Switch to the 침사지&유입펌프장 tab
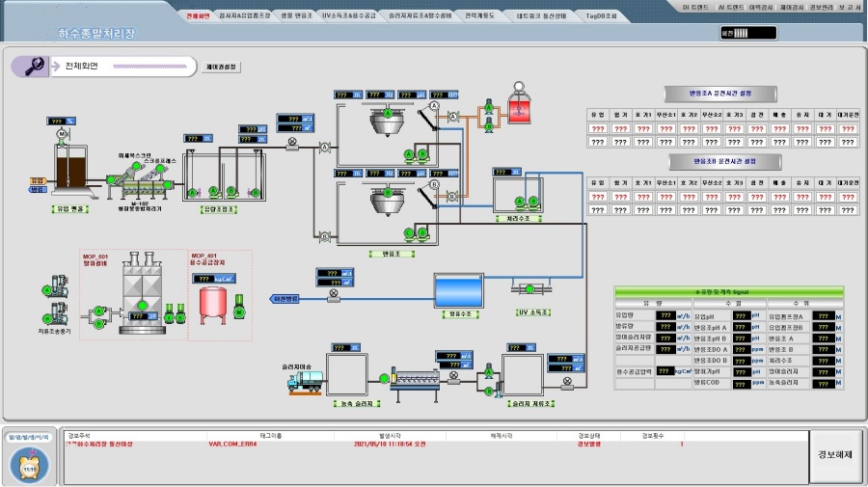The height and width of the screenshot is (487, 868). (245, 16)
